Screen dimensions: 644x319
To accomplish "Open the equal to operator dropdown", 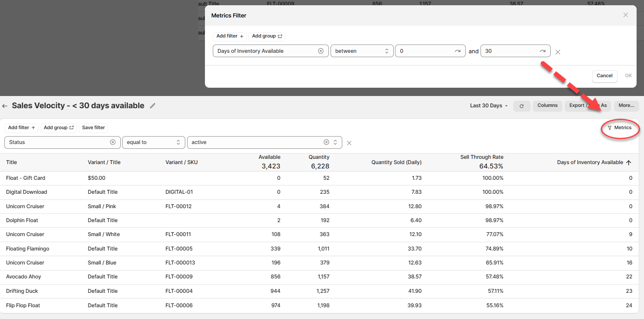I will click(x=153, y=142).
